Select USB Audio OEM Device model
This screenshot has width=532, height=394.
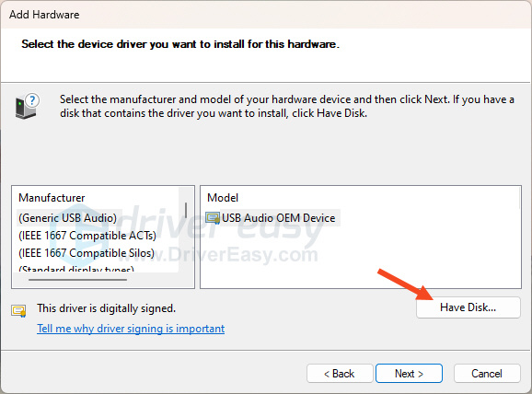[278, 218]
